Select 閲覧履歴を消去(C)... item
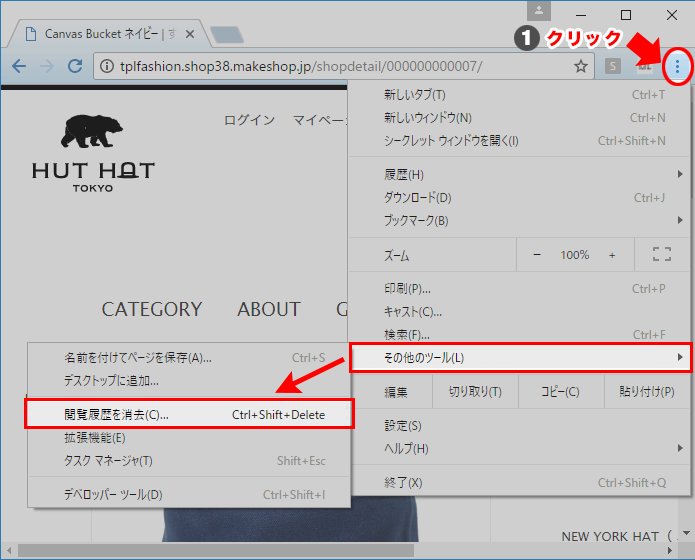695x560 pixels. pyautogui.click(x=189, y=415)
